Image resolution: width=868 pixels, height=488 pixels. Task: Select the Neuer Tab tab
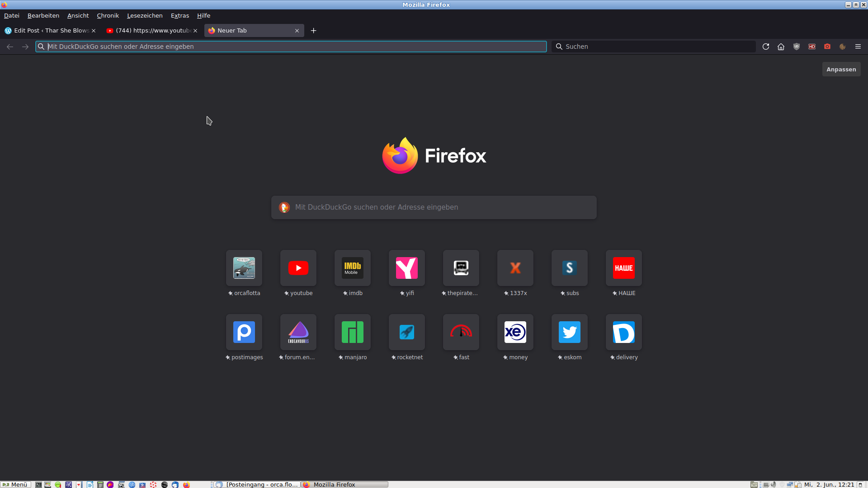coord(254,30)
